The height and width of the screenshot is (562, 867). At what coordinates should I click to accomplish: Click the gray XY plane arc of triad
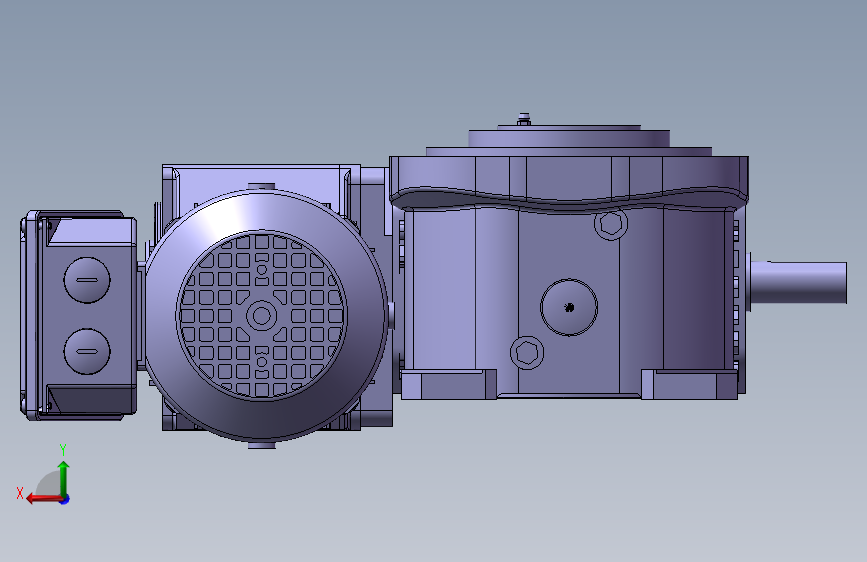pyautogui.click(x=48, y=483)
